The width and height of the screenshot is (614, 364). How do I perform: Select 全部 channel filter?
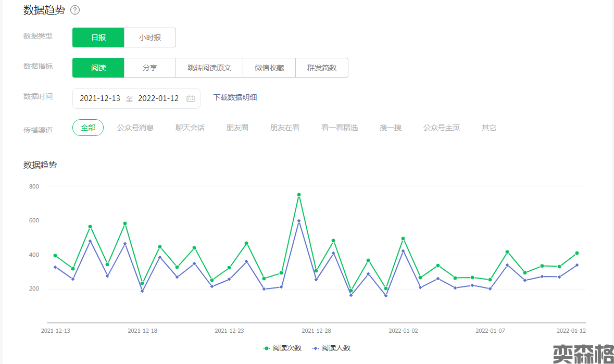88,128
